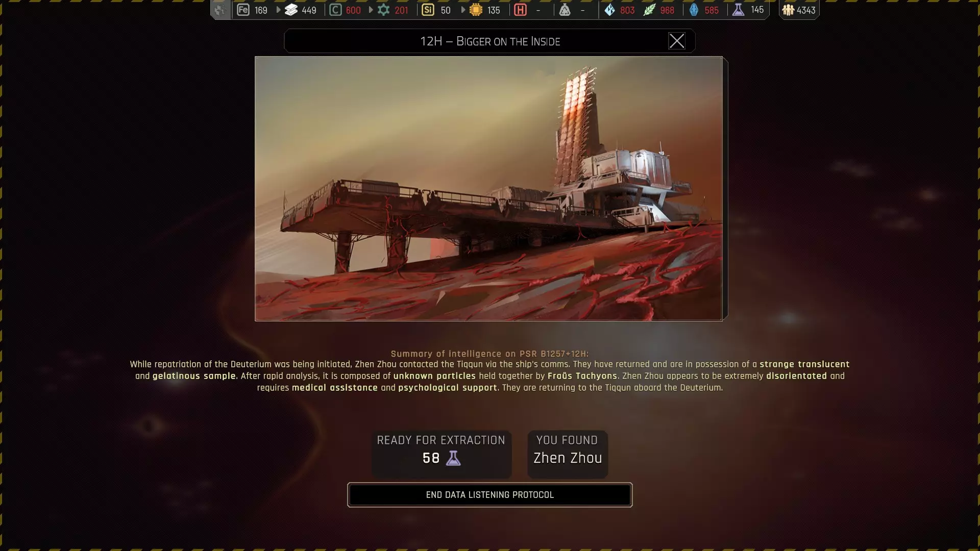Click the blue oxygen cell icon
Screen dimensions: 980x551
pos(694,10)
